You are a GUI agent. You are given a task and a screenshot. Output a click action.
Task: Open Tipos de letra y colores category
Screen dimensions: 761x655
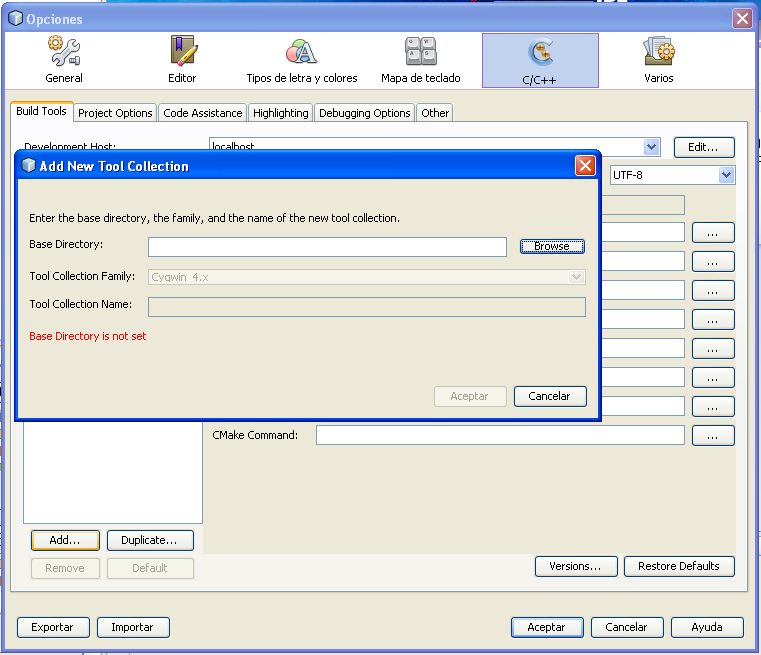[301, 60]
